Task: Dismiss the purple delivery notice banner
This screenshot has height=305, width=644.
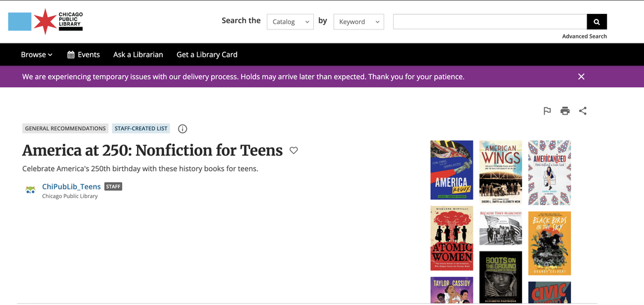Action: [x=581, y=76]
